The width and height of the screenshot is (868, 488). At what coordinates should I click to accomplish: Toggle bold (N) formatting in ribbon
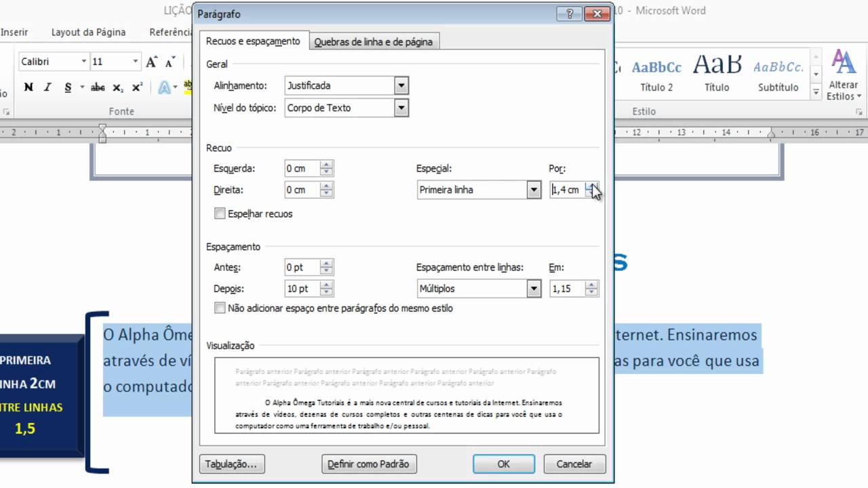[x=28, y=87]
